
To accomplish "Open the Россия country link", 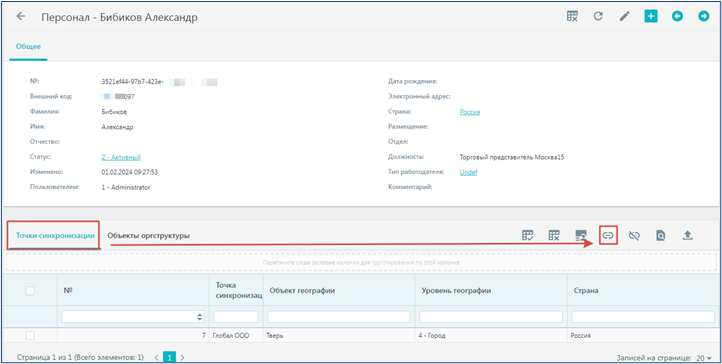I will pos(470,112).
